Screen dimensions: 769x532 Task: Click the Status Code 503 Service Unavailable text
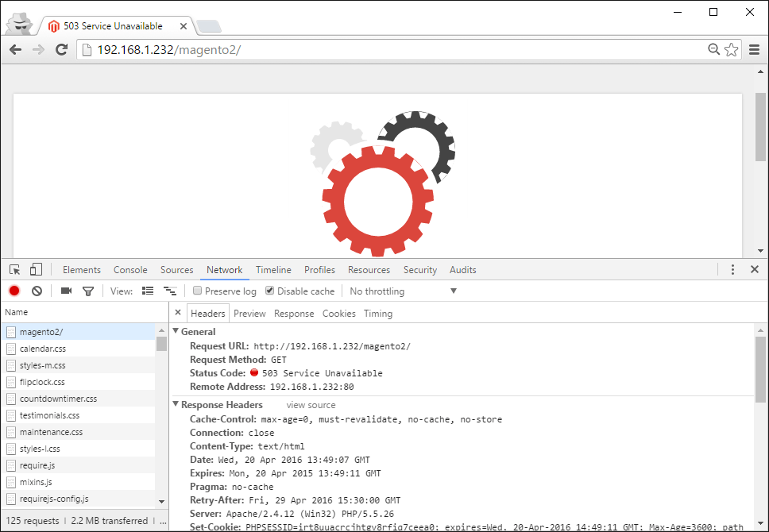(x=323, y=373)
